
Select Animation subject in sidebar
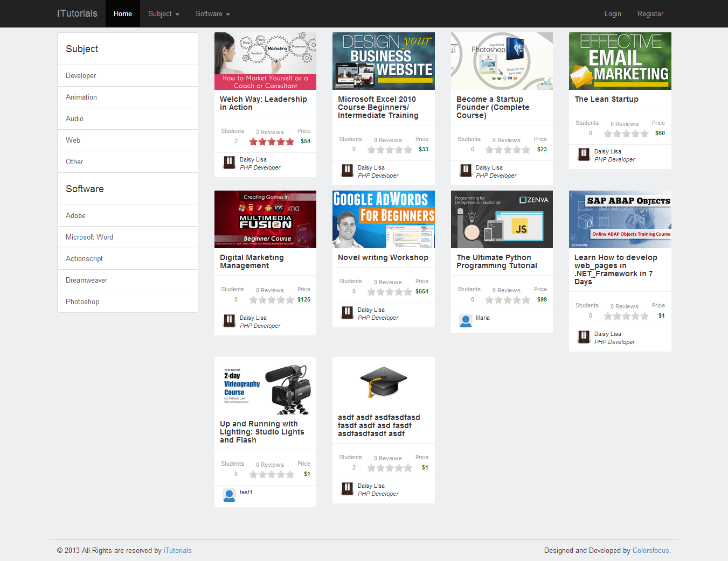[128, 97]
